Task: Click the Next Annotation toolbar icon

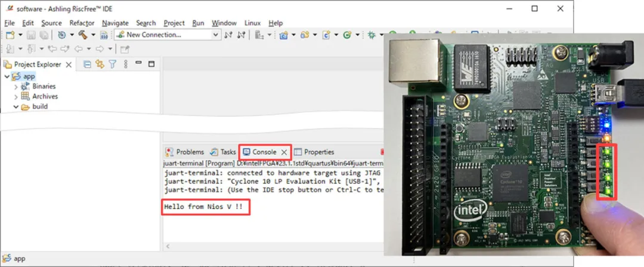Action: point(9,49)
